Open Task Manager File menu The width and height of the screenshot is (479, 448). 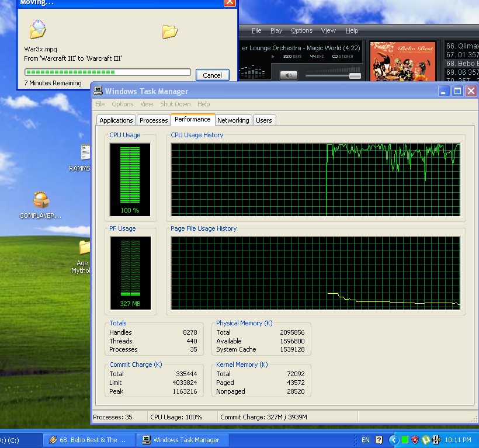coord(100,104)
